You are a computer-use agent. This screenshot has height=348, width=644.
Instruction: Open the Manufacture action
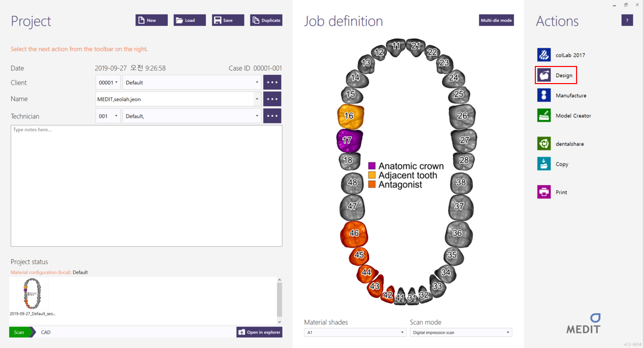[x=561, y=95]
